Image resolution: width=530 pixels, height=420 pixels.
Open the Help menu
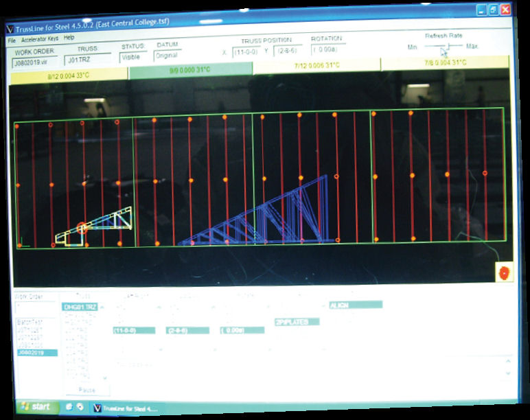69,38
